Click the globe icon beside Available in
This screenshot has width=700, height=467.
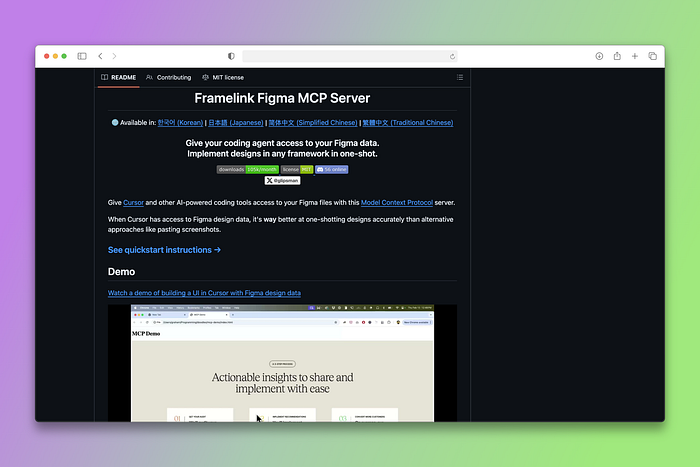(115, 122)
